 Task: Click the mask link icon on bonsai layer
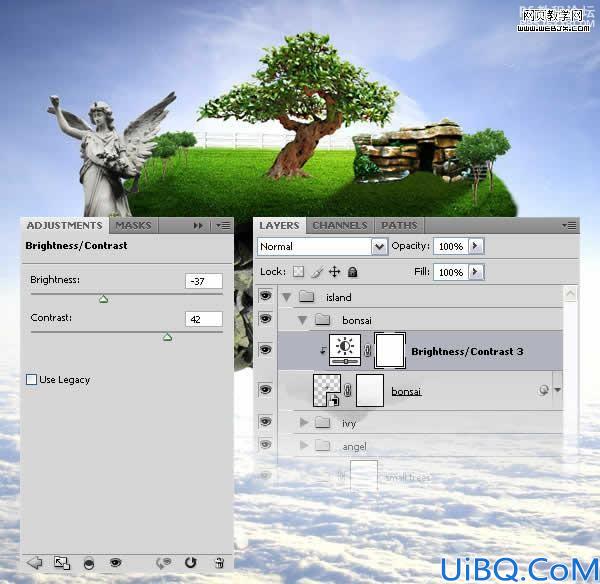pos(347,390)
